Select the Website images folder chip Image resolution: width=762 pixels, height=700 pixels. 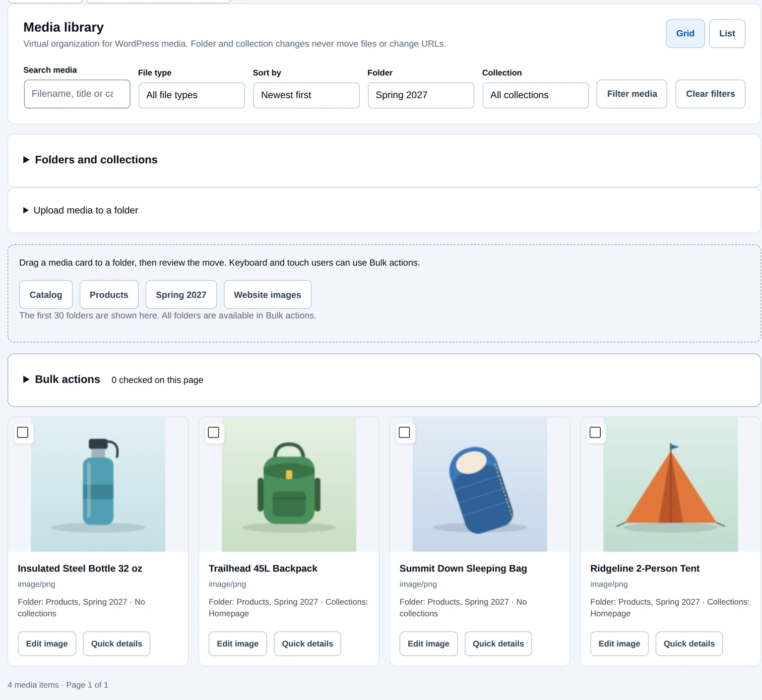(x=267, y=295)
